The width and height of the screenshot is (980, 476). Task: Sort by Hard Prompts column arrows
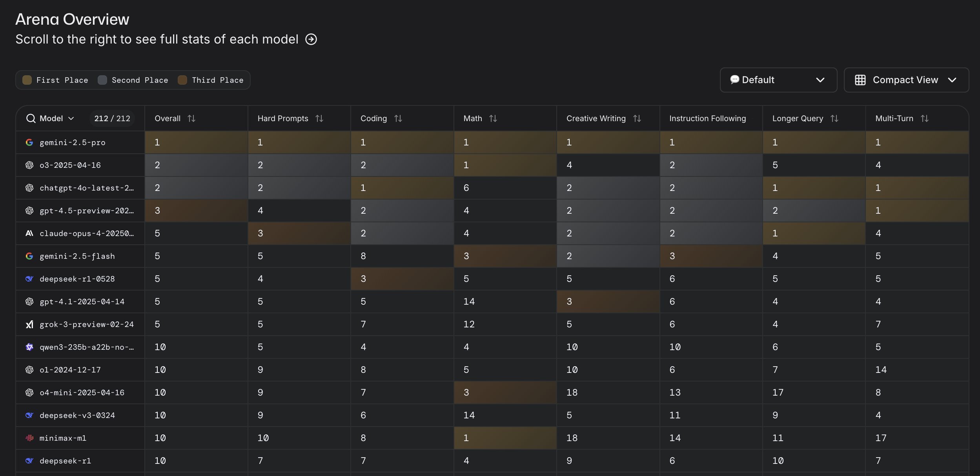319,118
